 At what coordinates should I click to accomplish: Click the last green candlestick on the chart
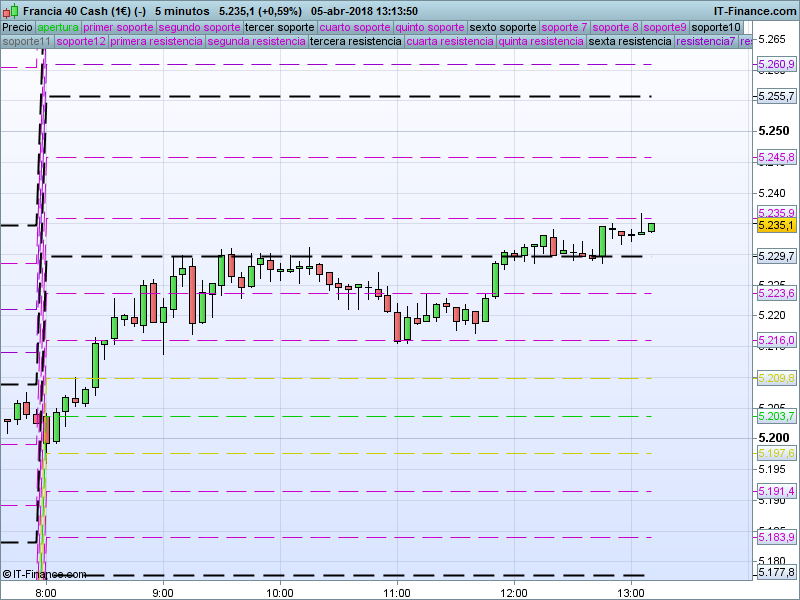(652, 228)
